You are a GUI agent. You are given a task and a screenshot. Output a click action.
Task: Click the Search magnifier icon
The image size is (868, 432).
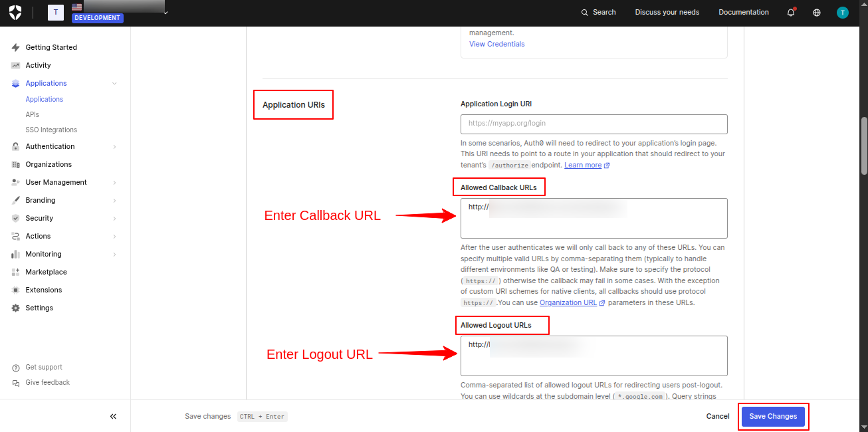pyautogui.click(x=584, y=12)
